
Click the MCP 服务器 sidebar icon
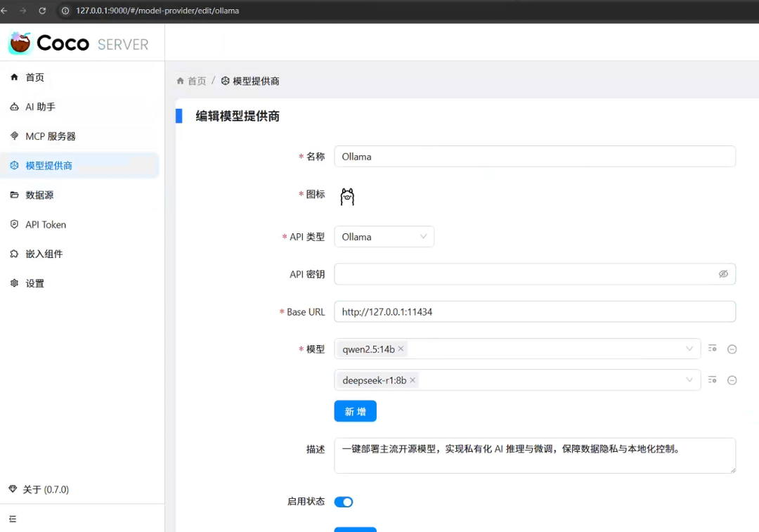14,136
